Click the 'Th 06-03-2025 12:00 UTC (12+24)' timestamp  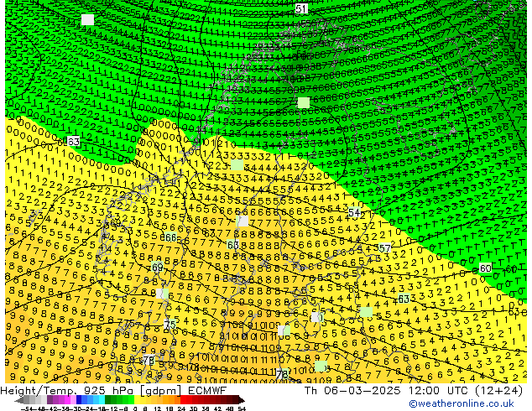[414, 391]
